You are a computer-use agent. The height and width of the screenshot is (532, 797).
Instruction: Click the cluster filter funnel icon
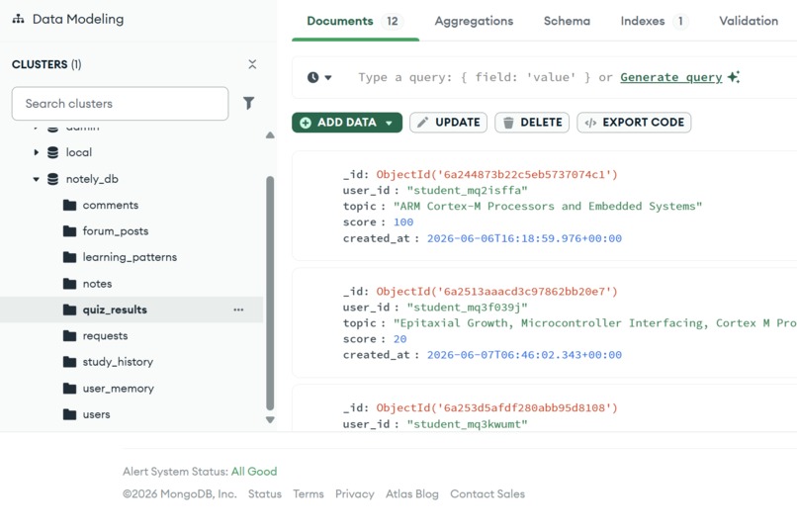pyautogui.click(x=248, y=103)
